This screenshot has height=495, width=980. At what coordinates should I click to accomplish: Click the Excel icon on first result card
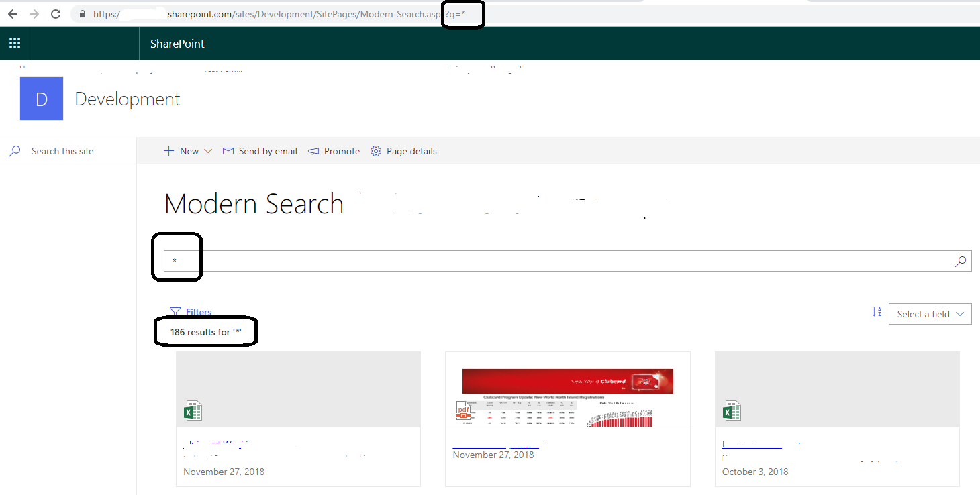pyautogui.click(x=193, y=410)
